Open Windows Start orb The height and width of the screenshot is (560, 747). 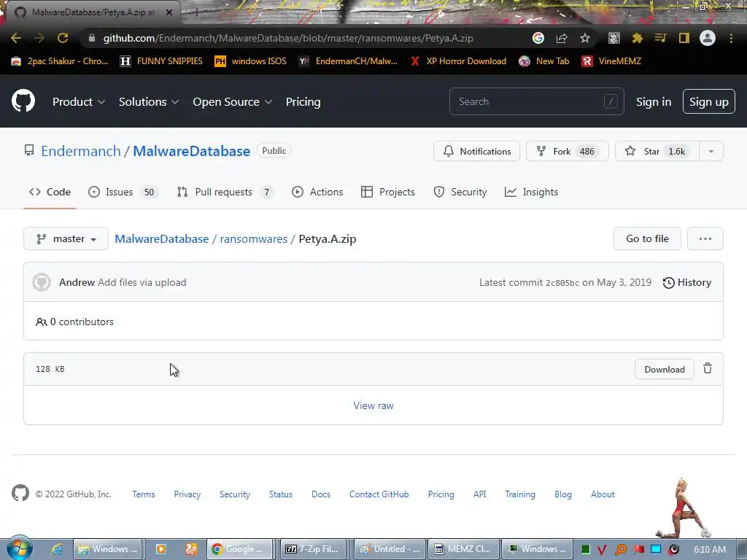(19, 548)
